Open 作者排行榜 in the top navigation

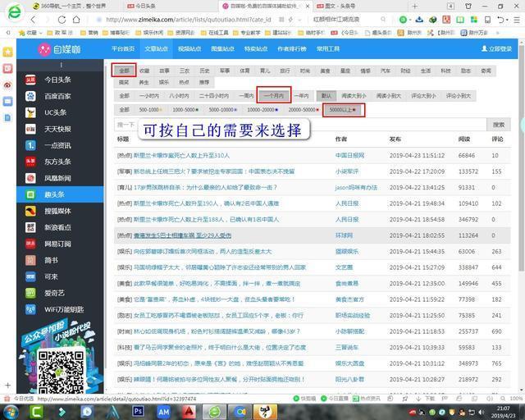(294, 49)
